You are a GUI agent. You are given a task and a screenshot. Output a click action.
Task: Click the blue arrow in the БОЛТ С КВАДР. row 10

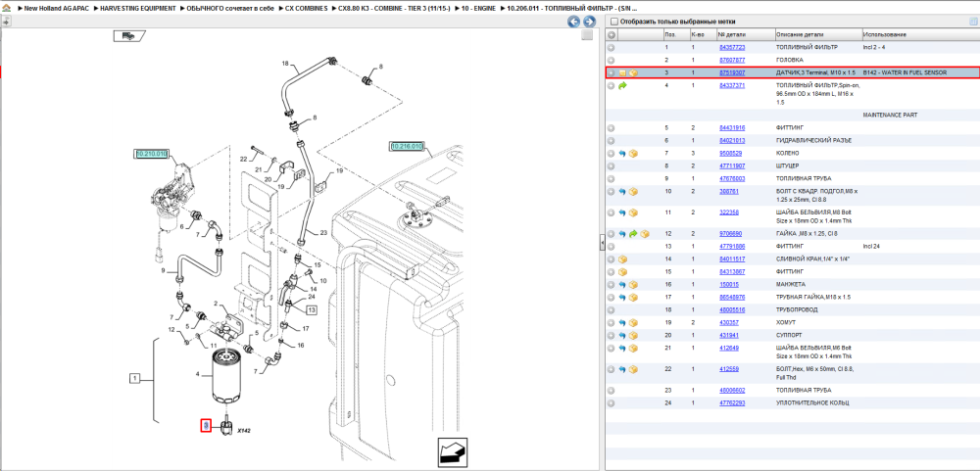(x=622, y=191)
